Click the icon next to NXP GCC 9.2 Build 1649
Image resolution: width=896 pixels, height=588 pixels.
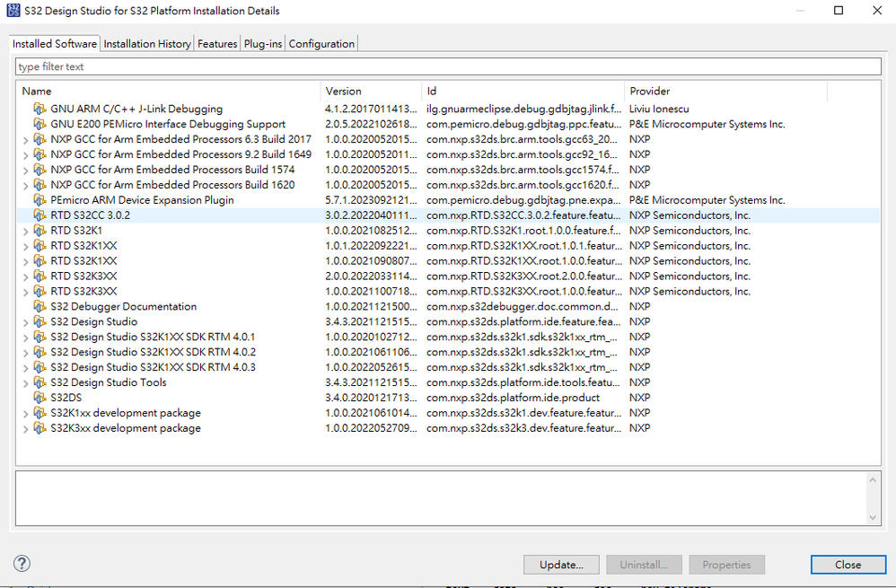click(x=40, y=154)
